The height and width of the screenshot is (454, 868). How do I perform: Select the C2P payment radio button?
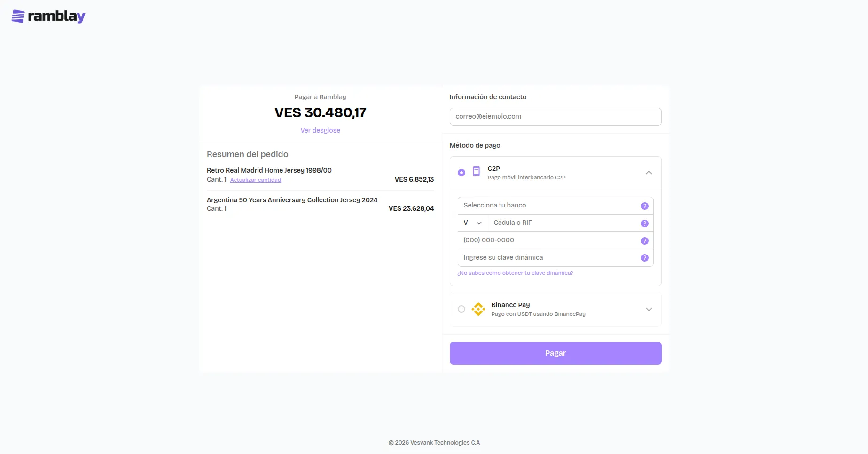461,173
